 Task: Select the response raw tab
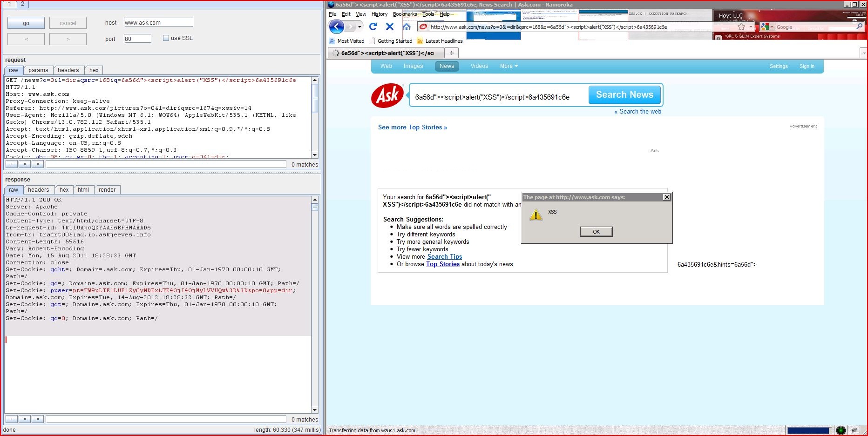14,190
